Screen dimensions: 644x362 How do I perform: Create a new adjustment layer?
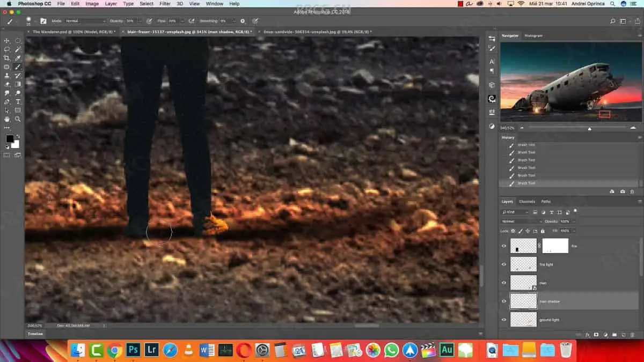tap(605, 335)
